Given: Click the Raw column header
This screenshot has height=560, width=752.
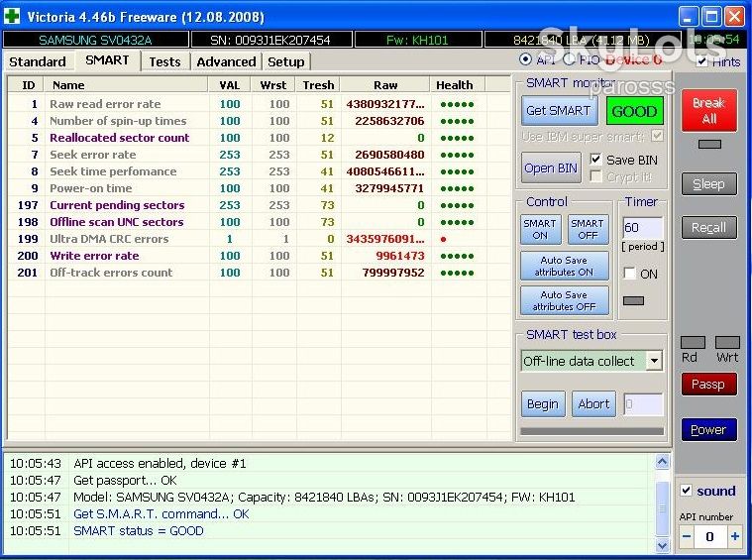Looking at the screenshot, I should click(x=385, y=85).
